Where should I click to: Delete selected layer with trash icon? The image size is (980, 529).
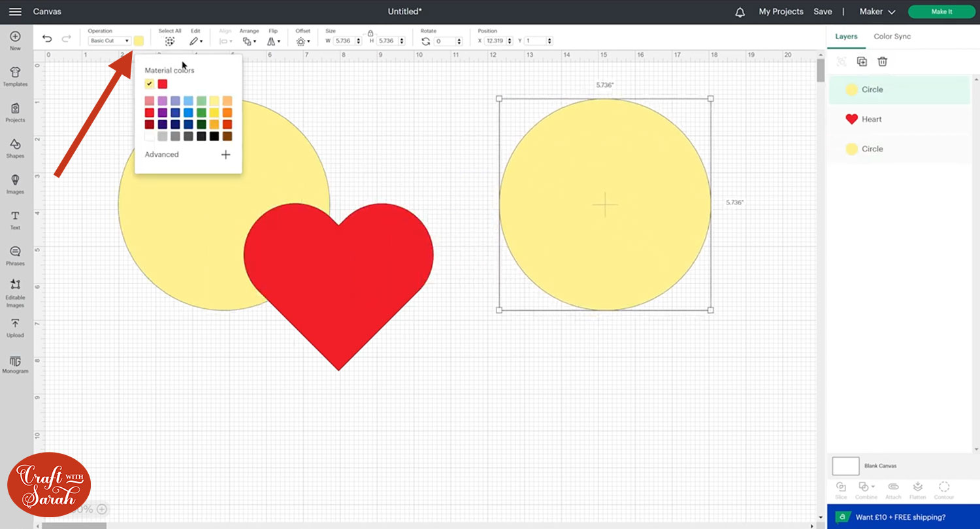(882, 61)
